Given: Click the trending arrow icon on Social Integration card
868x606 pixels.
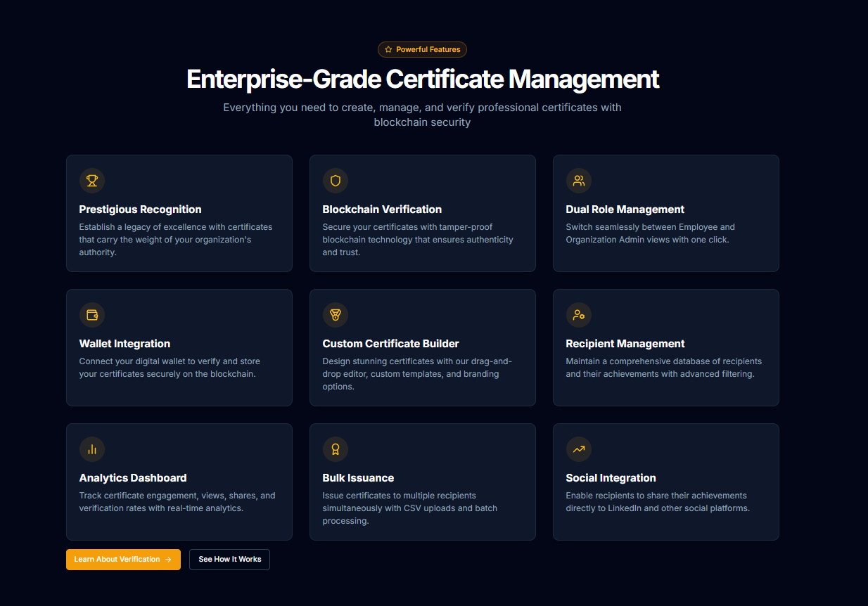Looking at the screenshot, I should point(579,449).
